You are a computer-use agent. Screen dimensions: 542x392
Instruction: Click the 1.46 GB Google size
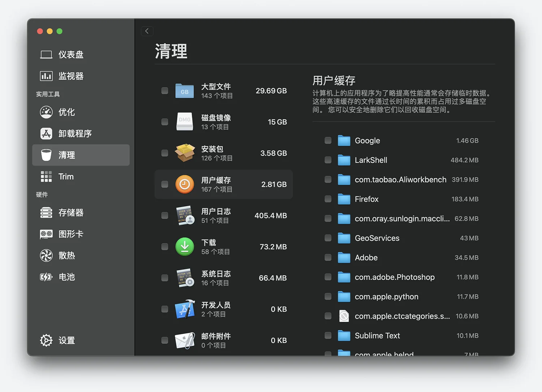point(467,141)
